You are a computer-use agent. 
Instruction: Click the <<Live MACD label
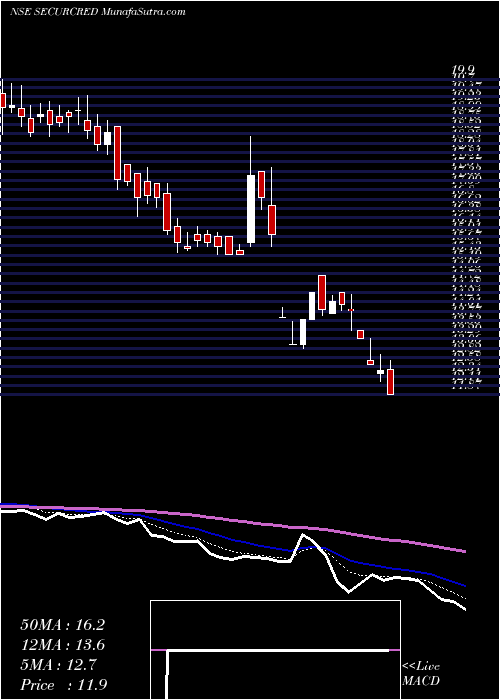pyautogui.click(x=421, y=674)
